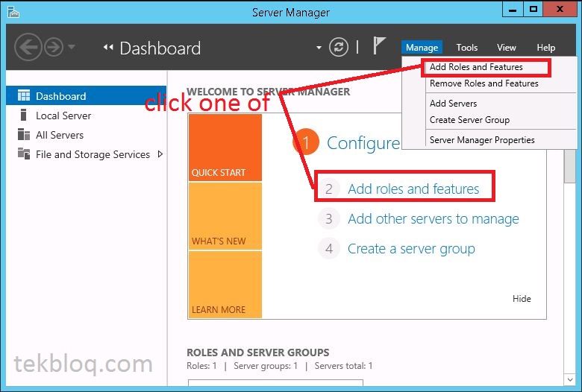
Task: Choose Add Roles and Features from menu
Action: (476, 67)
